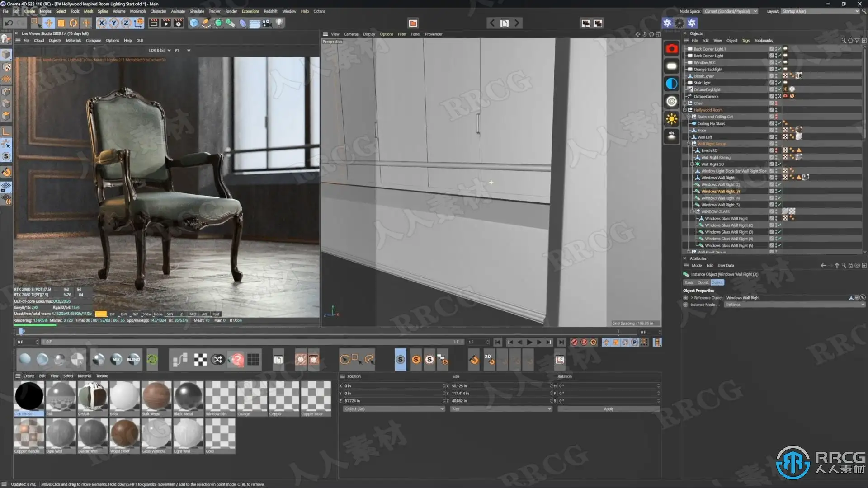The image size is (868, 488).
Task: Open the MoGraph menu
Action: pos(137,11)
